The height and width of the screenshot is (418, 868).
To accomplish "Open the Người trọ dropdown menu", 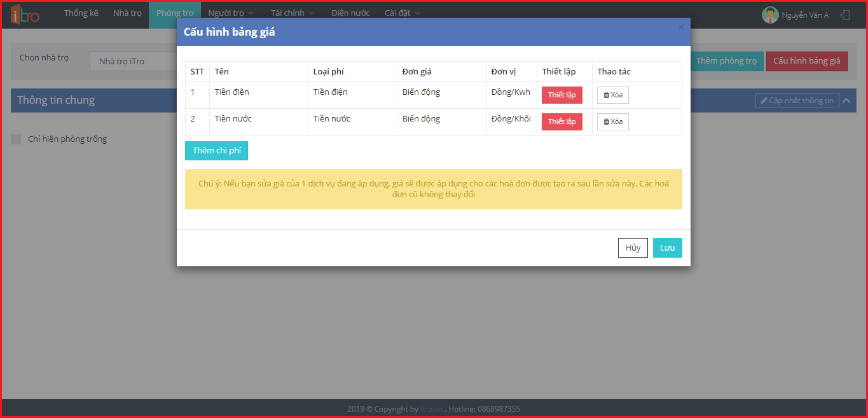I will 230,13.
